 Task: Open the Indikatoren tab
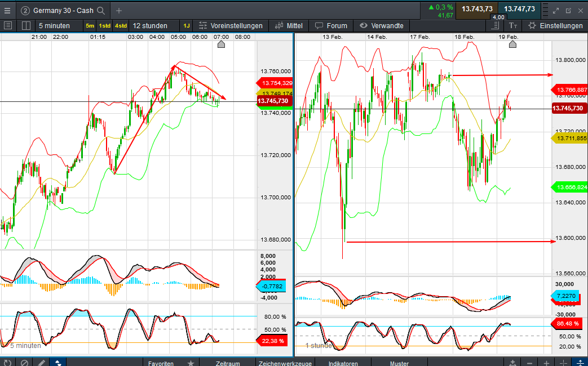(x=343, y=363)
